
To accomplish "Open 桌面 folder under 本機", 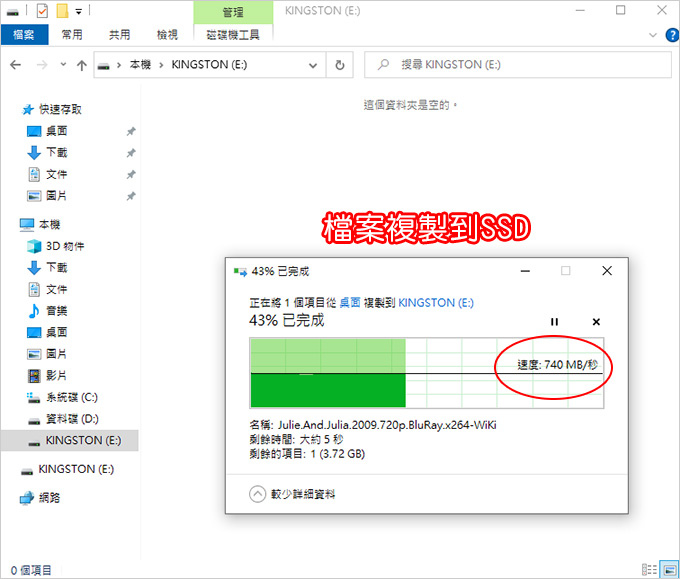I will [x=56, y=332].
